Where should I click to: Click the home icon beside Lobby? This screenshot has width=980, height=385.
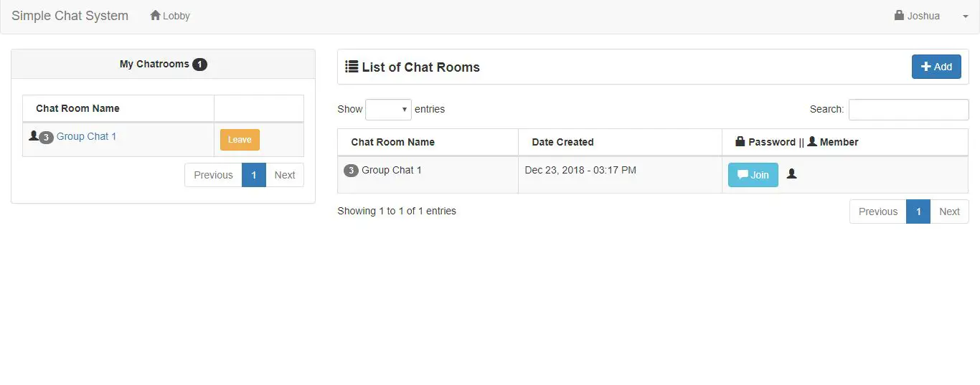tap(155, 15)
